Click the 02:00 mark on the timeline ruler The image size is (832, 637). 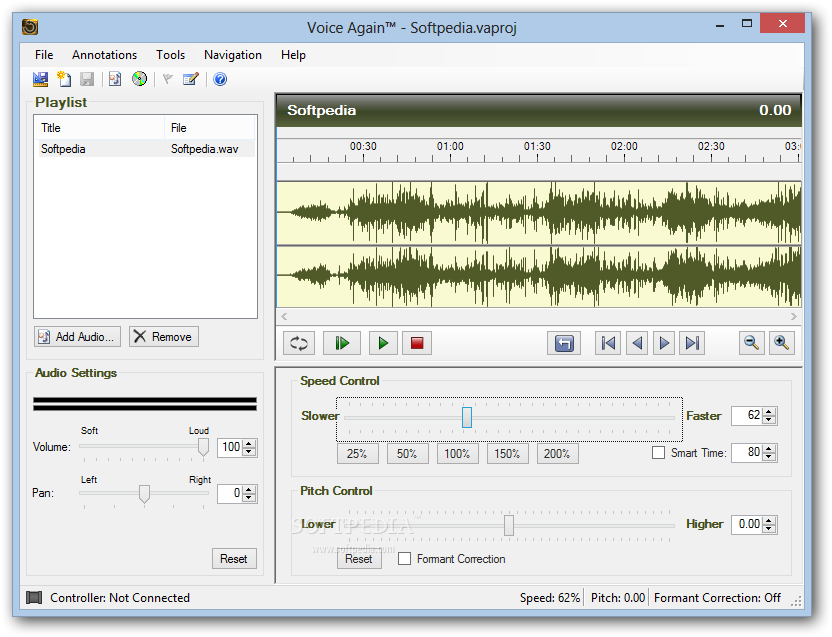pos(624,147)
